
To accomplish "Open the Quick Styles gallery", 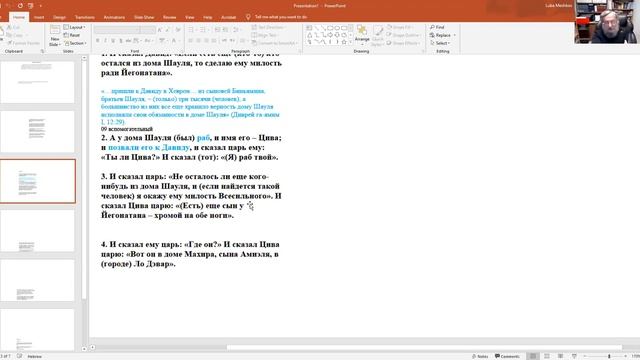I will 378,35.
